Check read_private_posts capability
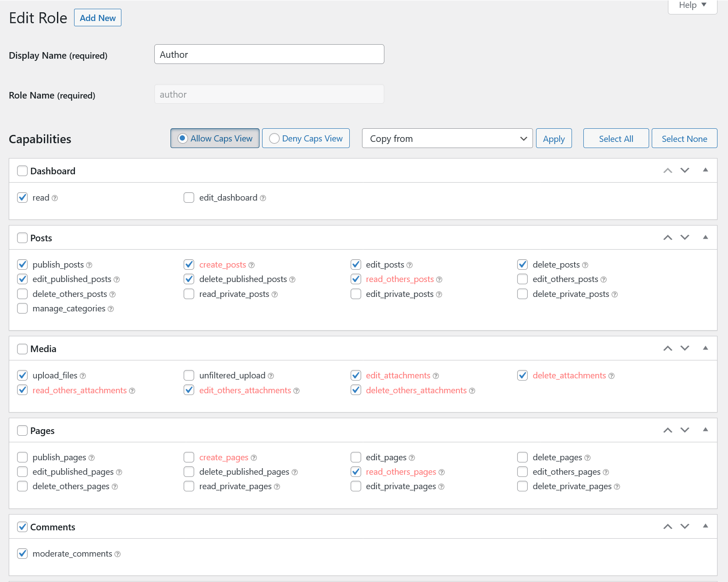 pos(189,294)
